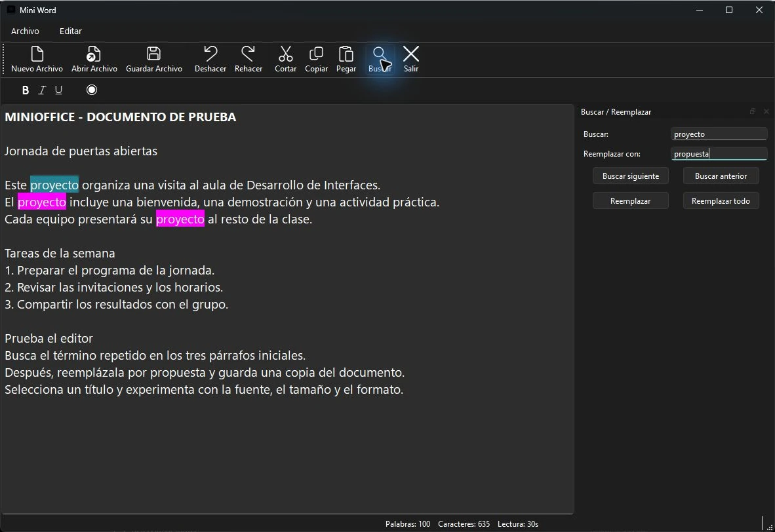Undo with the Deshacer icon
The width and height of the screenshot is (775, 532).
(210, 59)
